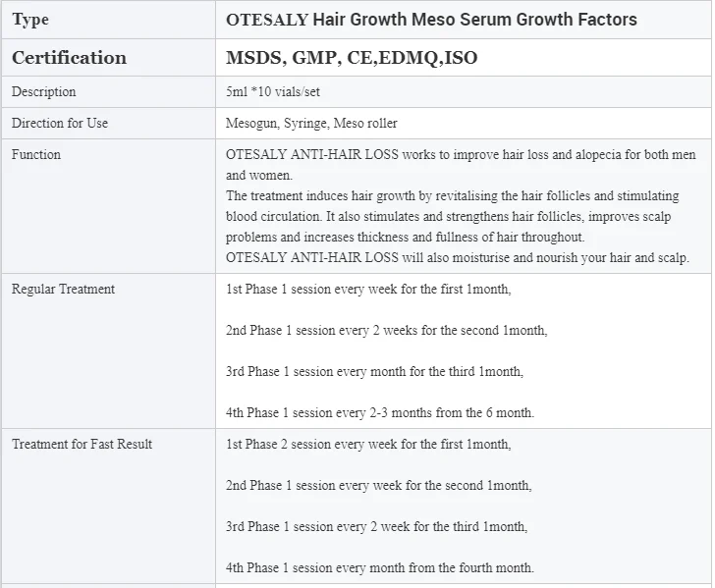Click the OTESALY Hair Growth Meso Serum title
Viewport: 715px width, 588px height.
(x=431, y=20)
